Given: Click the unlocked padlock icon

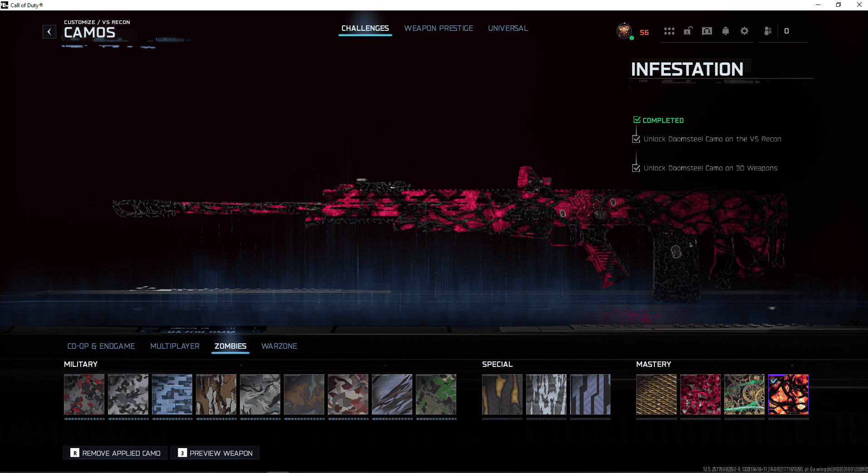Looking at the screenshot, I should coord(688,31).
